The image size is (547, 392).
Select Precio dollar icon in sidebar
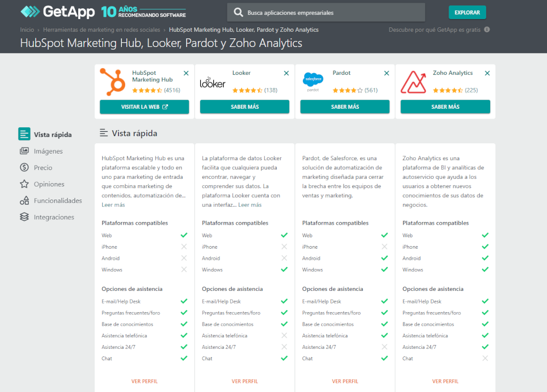[x=24, y=167]
